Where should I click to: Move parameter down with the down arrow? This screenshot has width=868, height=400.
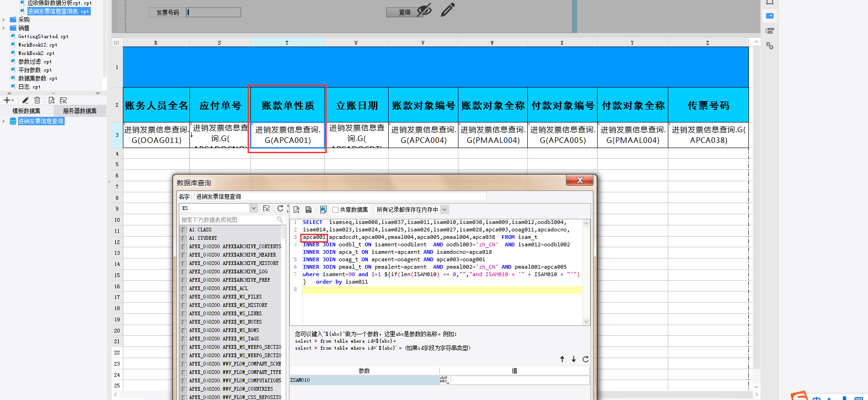click(x=574, y=359)
